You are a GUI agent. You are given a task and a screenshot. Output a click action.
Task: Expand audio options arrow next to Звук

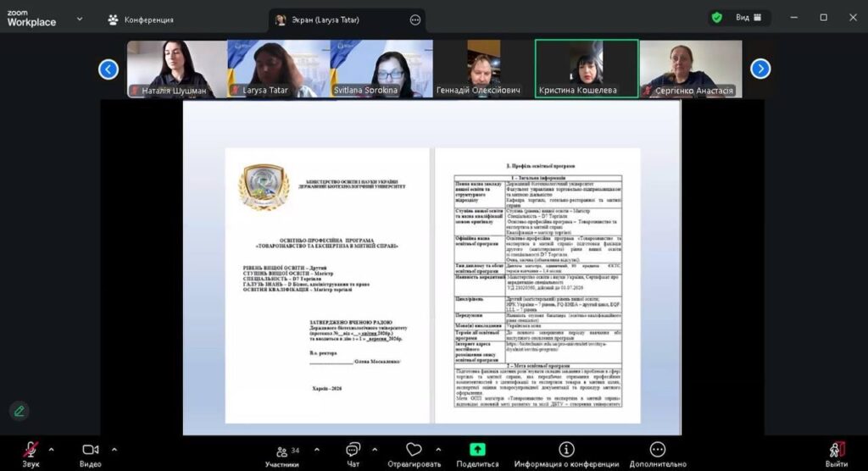[x=51, y=449]
